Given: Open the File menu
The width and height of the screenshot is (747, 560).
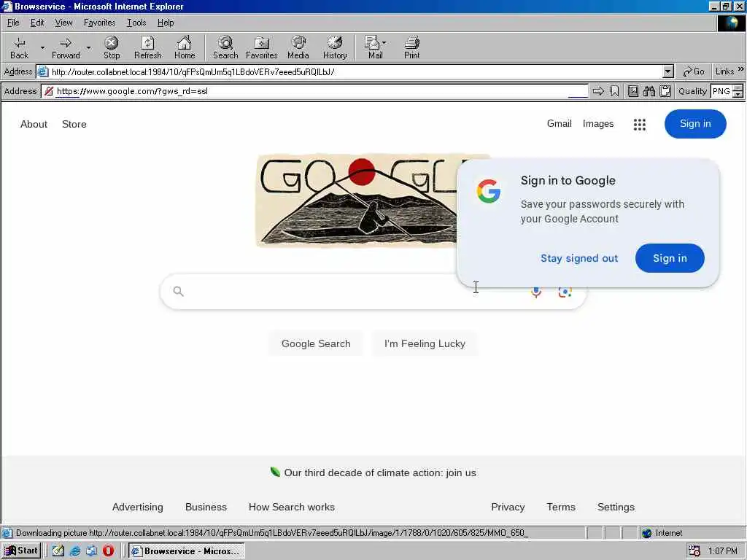Looking at the screenshot, I should coord(13,23).
